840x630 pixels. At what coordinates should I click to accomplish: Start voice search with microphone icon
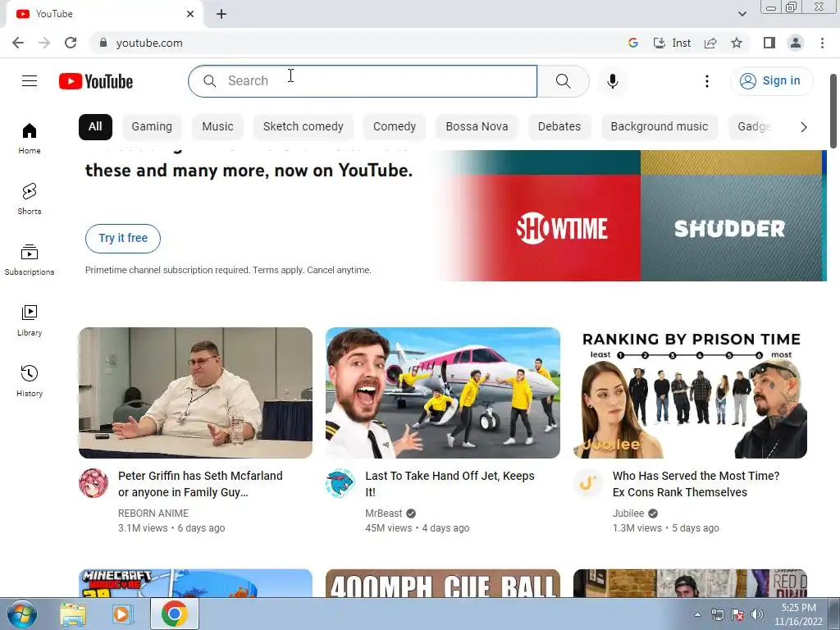pyautogui.click(x=613, y=81)
